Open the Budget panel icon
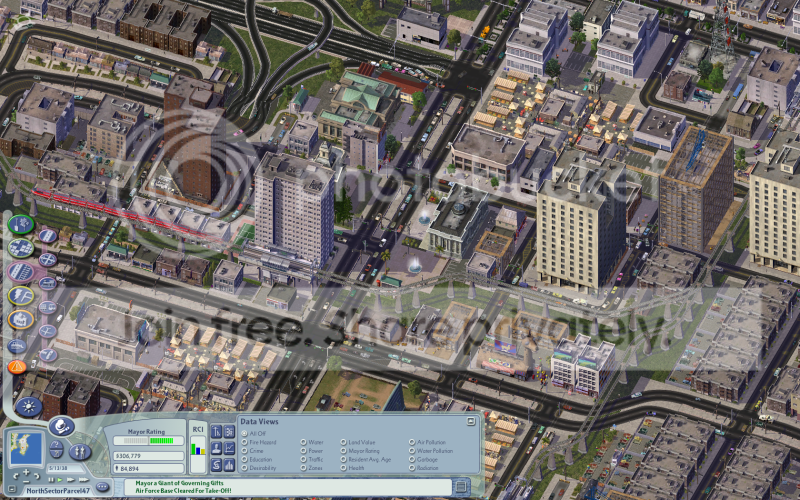 pos(216,465)
